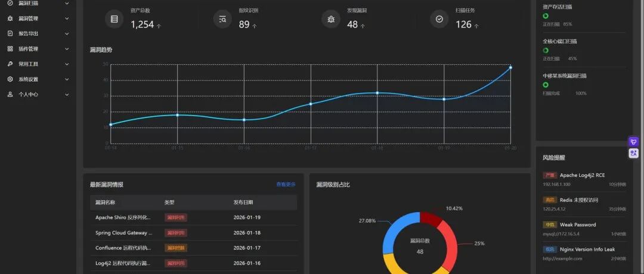Click the up arrow beside 126
Viewport: 644px width, 274px height.
[x=476, y=26]
